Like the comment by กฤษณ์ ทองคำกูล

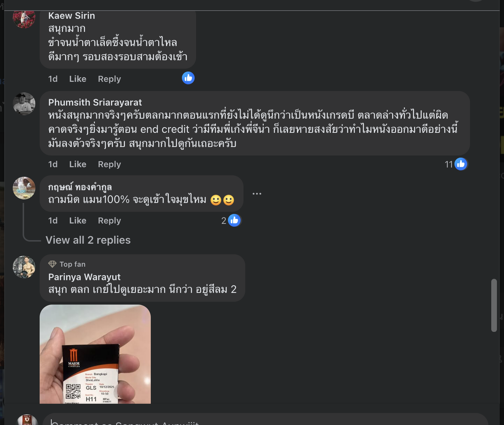[78, 221]
